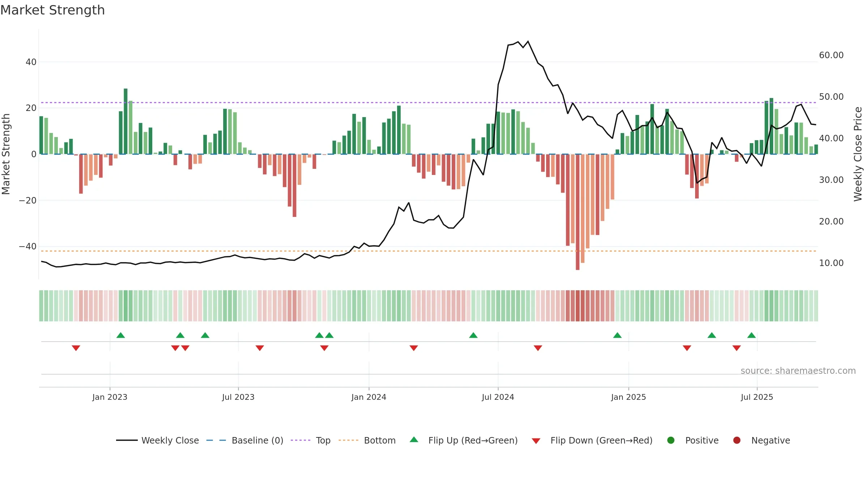868x488 pixels.
Task: Click the 40.00 price axis label
Action: 831,138
